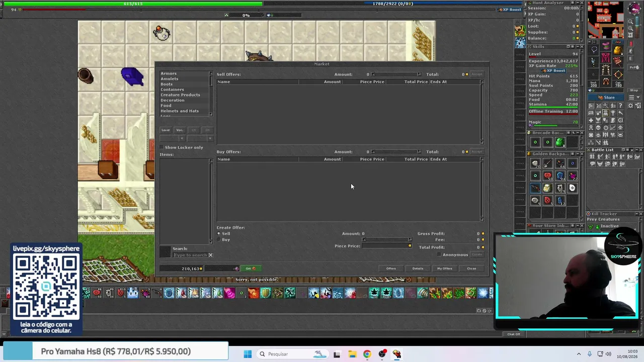Viewport: 644px width, 362px height.
Task: Select the Buy radio option
Action: point(219,239)
